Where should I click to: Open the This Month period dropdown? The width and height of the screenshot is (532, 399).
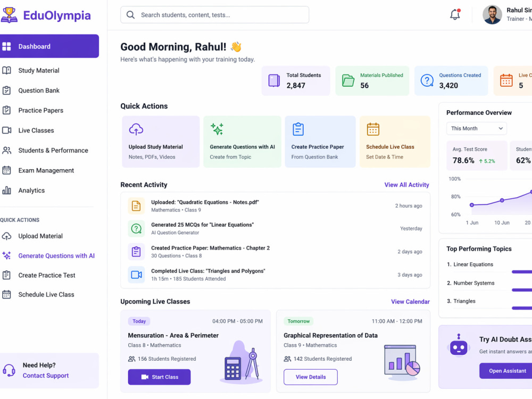pyautogui.click(x=476, y=129)
